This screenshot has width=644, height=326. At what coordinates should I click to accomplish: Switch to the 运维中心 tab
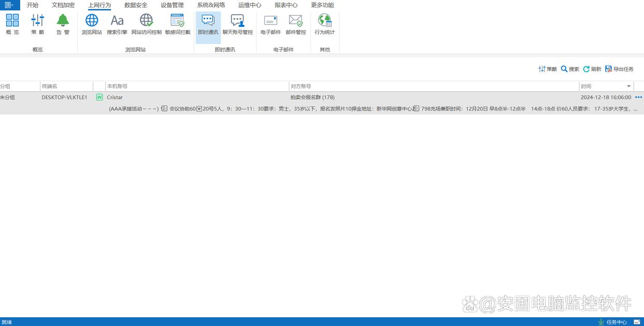(x=250, y=5)
